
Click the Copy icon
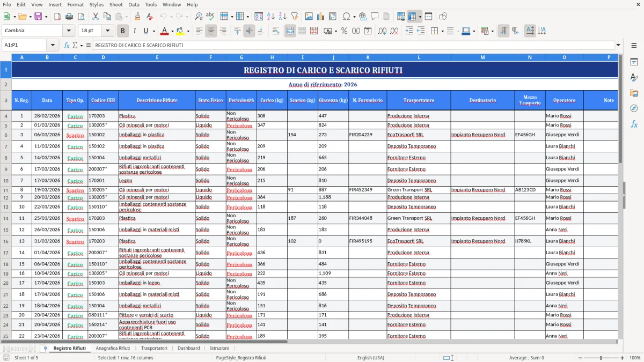click(x=107, y=17)
